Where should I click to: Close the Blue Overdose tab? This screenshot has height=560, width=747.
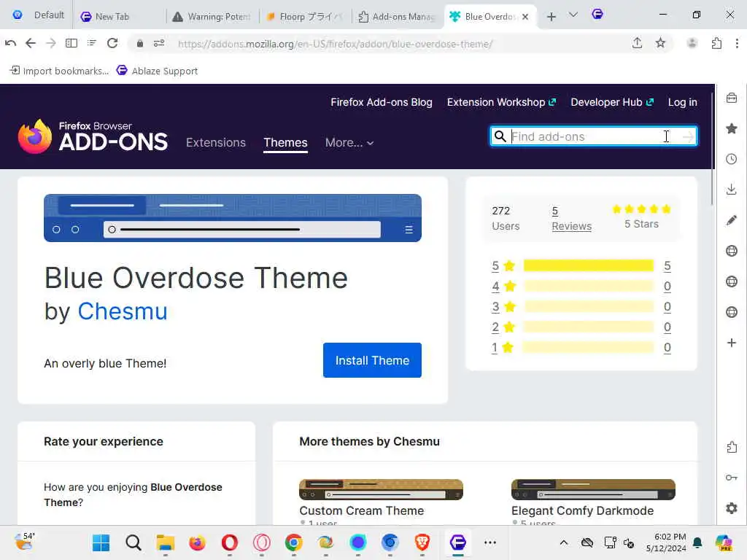525,17
